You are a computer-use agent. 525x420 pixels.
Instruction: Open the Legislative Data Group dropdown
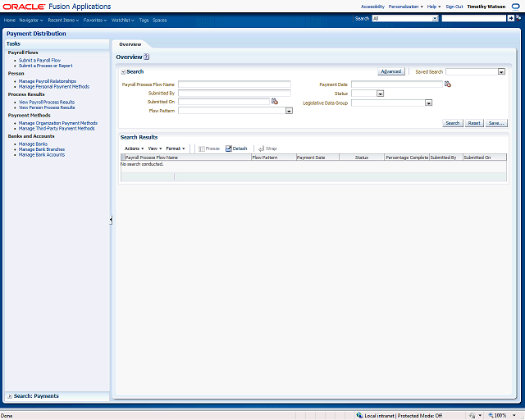coord(428,103)
